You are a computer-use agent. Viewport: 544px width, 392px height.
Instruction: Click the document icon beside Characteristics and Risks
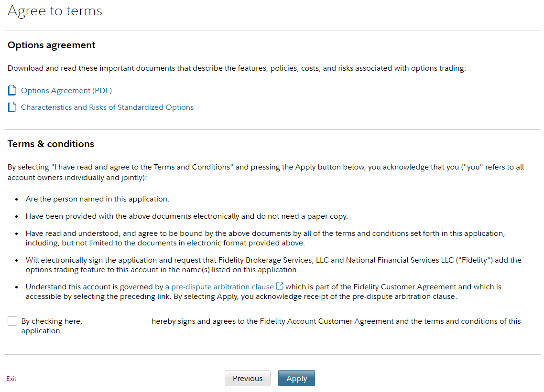coord(12,107)
